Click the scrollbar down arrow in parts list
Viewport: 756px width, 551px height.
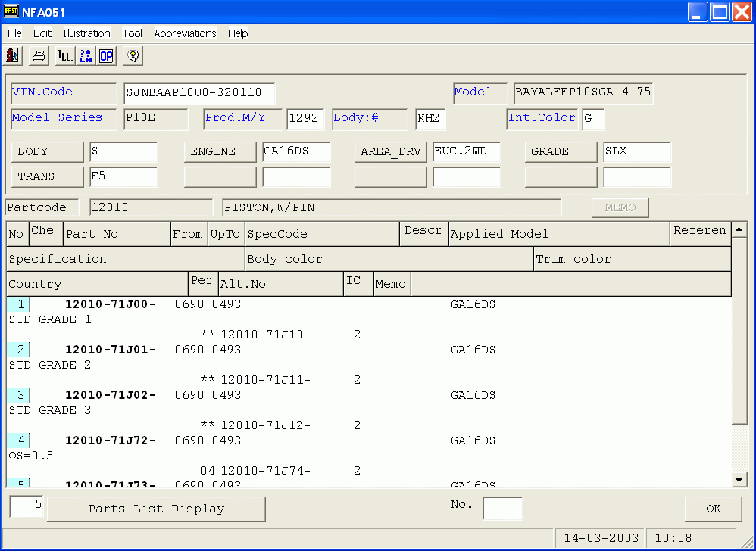[739, 480]
